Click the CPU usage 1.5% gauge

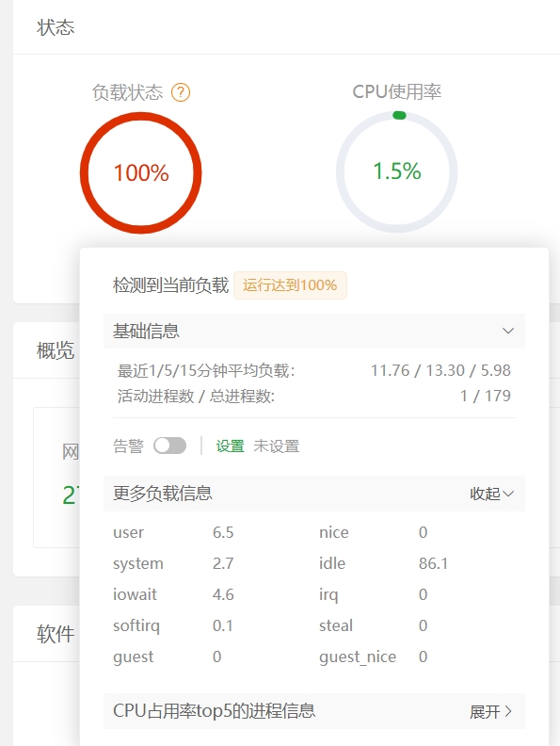pos(397,171)
